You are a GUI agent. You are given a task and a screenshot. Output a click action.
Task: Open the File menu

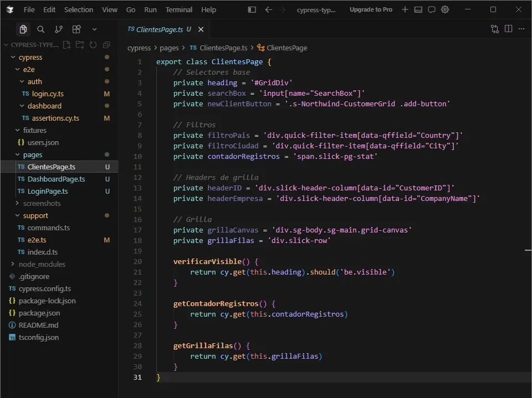click(29, 9)
